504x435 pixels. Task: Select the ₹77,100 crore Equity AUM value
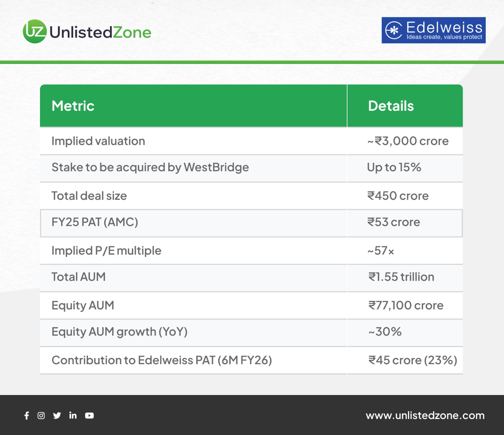[x=406, y=305]
